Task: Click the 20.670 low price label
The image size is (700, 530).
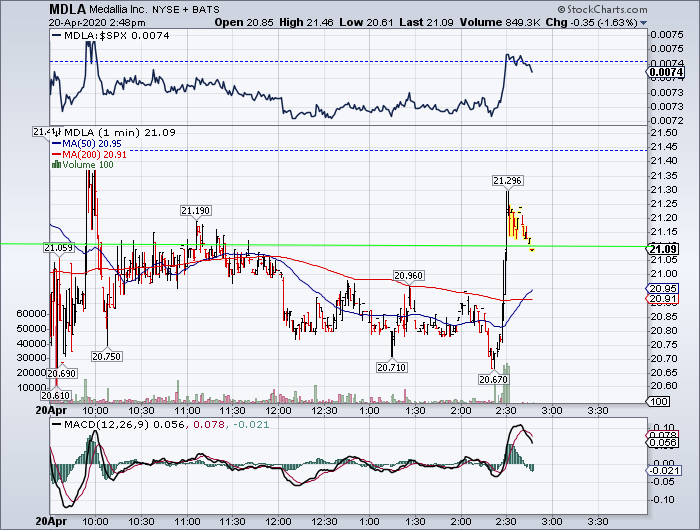Action: [x=493, y=380]
